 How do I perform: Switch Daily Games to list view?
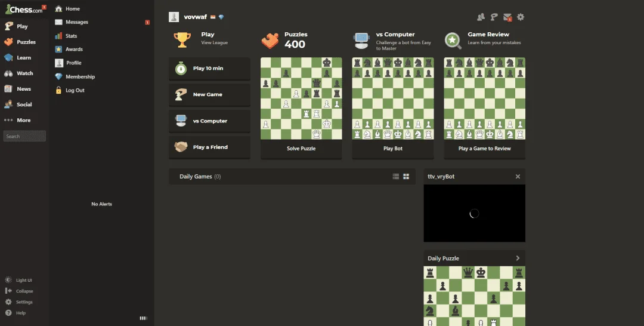[396, 176]
